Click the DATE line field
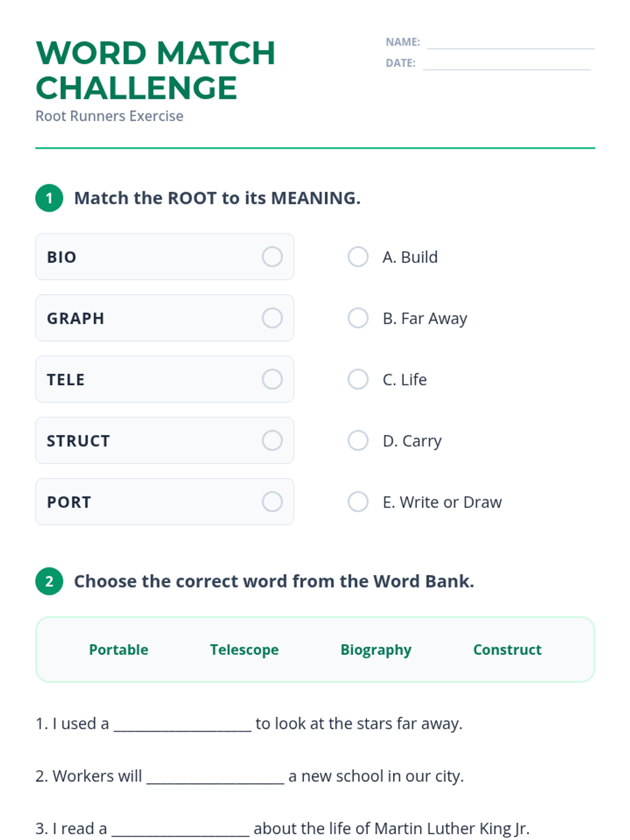 coord(506,64)
